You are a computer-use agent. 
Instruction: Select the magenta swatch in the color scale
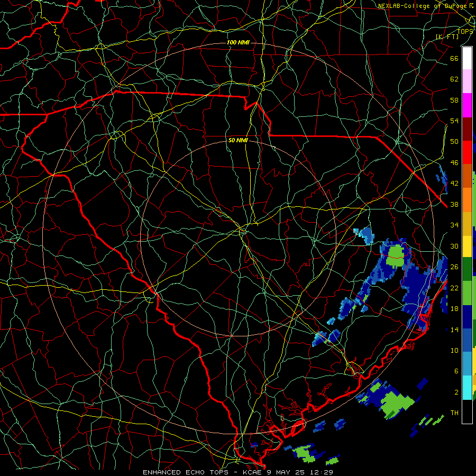pyautogui.click(x=467, y=105)
